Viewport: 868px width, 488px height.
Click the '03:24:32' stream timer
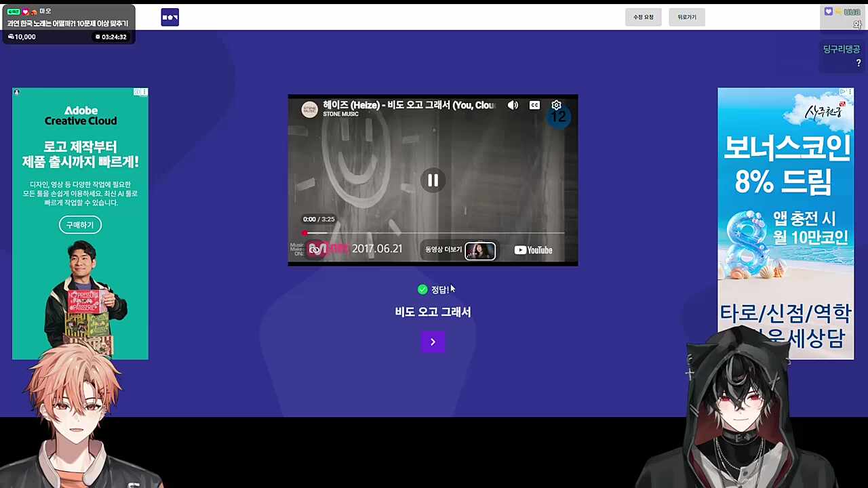[111, 37]
